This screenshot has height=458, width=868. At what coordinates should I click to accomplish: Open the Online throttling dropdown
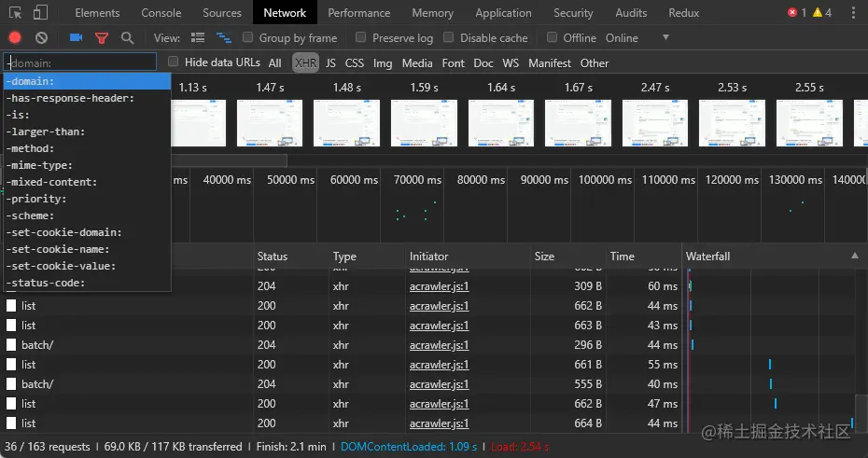637,37
